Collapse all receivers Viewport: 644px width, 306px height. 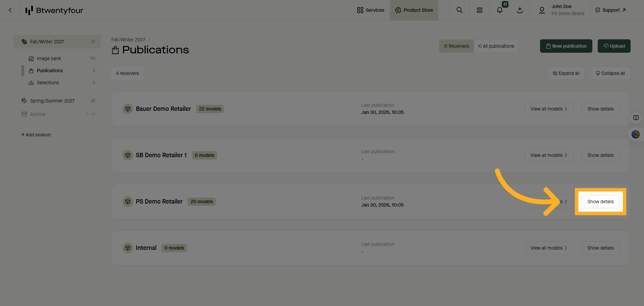pyautogui.click(x=610, y=73)
